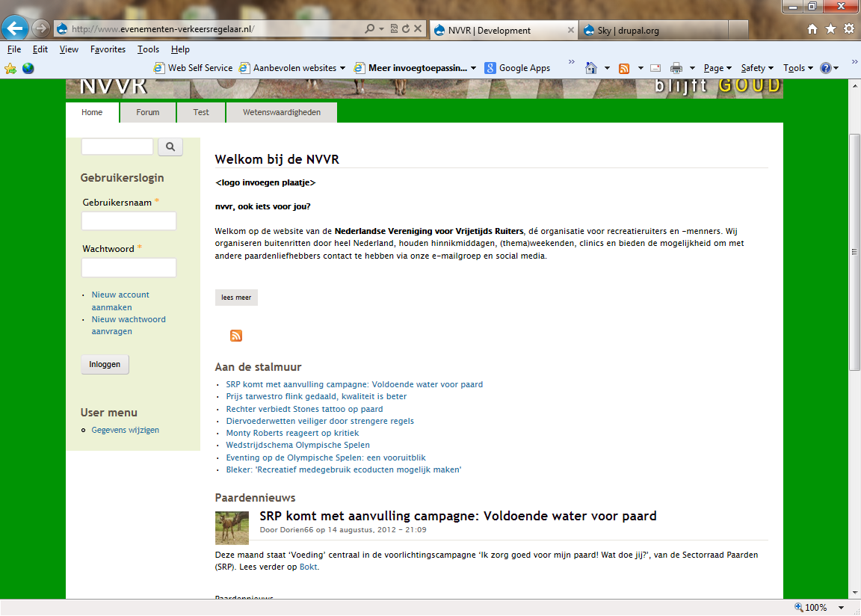Click the vertical scrollbar thumb

(854, 252)
